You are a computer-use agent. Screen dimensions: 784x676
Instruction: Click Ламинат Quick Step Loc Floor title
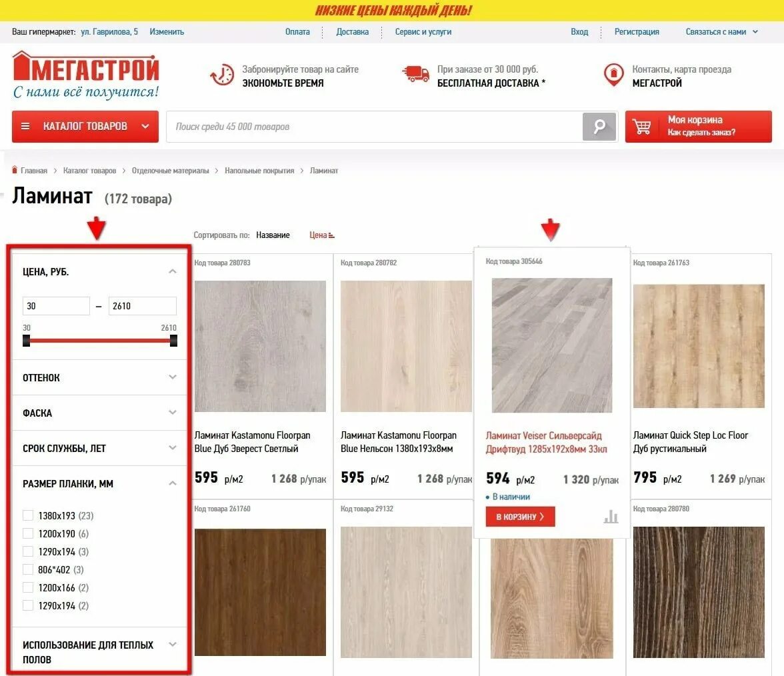[x=691, y=441]
